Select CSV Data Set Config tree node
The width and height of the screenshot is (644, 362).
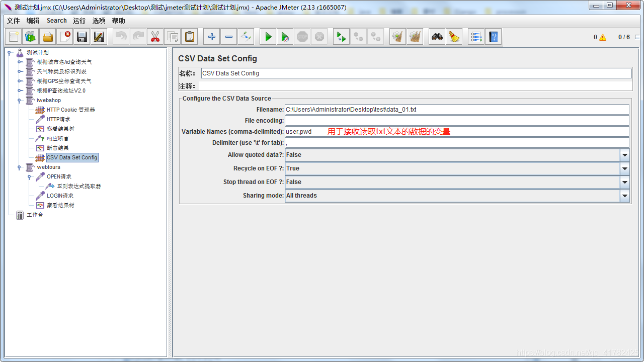point(72,157)
